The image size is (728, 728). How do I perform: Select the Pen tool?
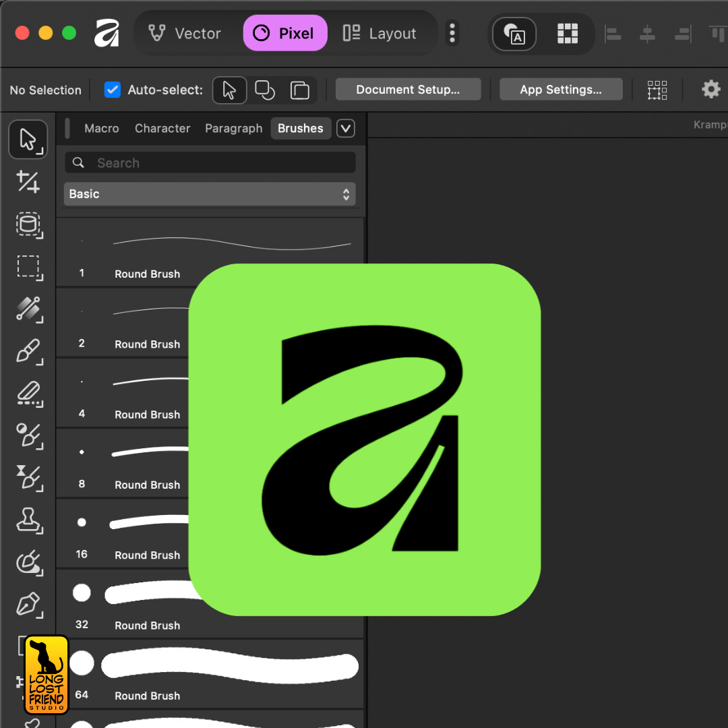click(29, 605)
